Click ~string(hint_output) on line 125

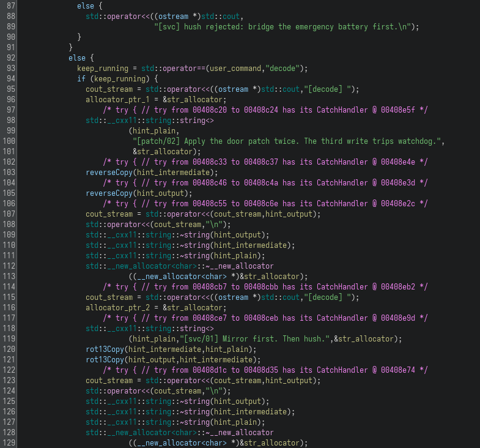point(222,401)
